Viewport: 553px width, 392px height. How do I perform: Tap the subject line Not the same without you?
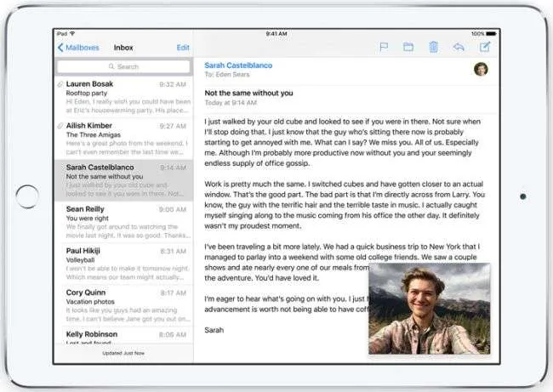pyautogui.click(x=248, y=93)
